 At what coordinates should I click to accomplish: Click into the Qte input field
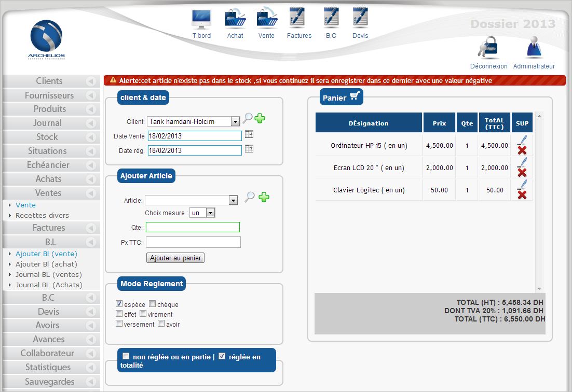(x=193, y=227)
